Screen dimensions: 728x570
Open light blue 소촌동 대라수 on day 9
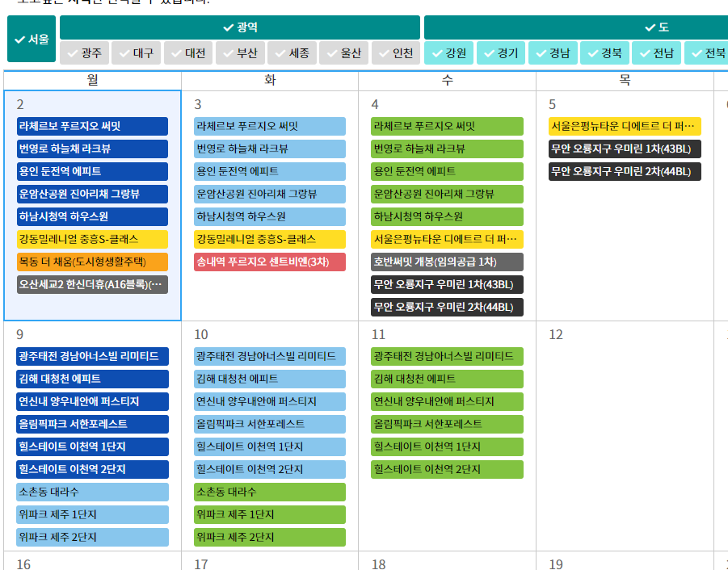(x=92, y=492)
